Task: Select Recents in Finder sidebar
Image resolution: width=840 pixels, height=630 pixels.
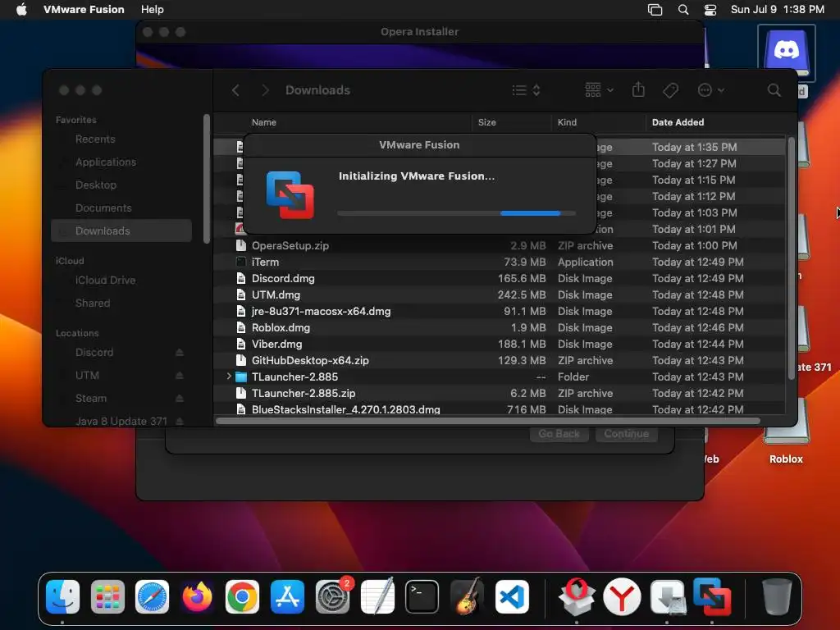Action: point(121,139)
